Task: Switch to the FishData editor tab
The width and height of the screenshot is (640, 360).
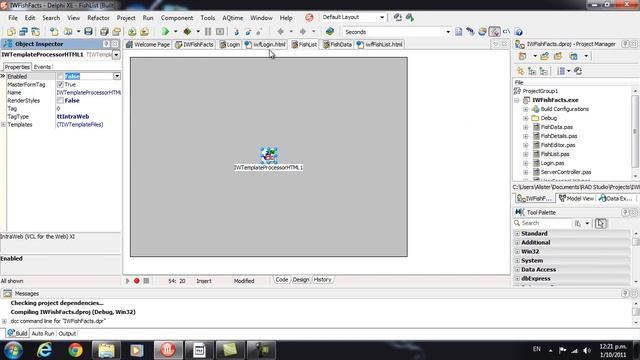Action: pos(337,44)
